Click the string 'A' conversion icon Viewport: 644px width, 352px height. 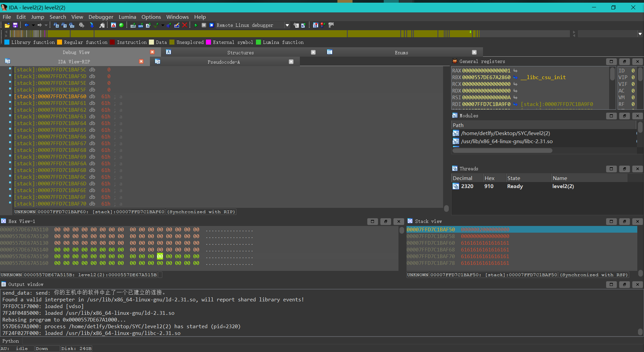pyautogui.click(x=148, y=25)
